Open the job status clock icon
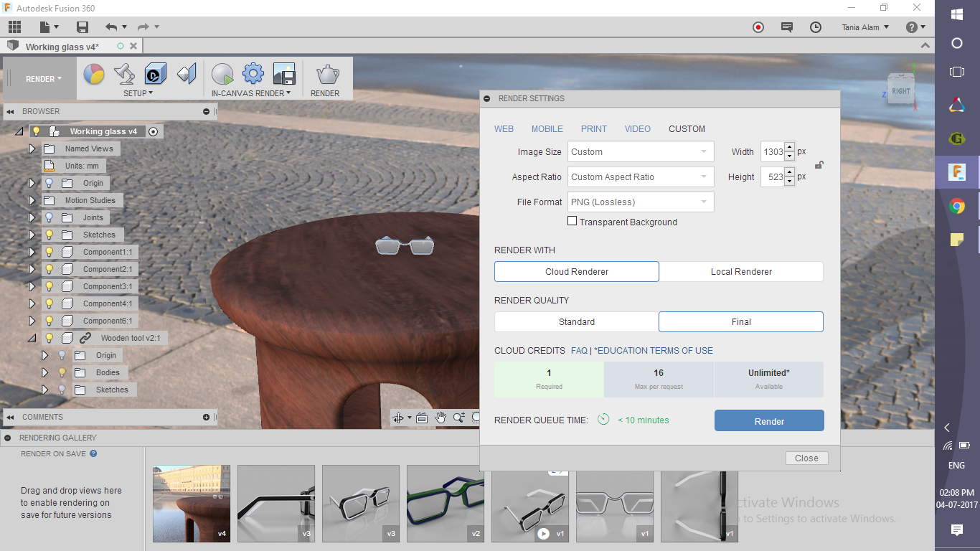Screen dimensions: 980x551 click(816, 27)
